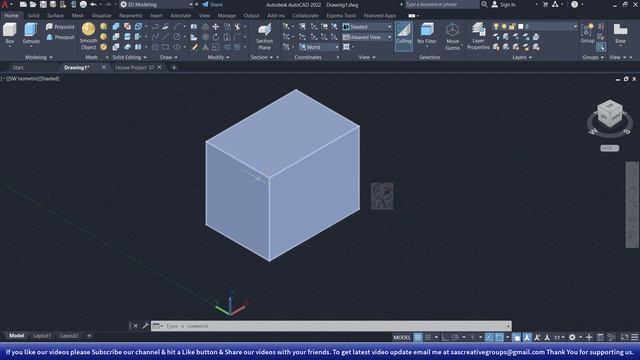Click the command line input field

pyautogui.click(x=331, y=326)
